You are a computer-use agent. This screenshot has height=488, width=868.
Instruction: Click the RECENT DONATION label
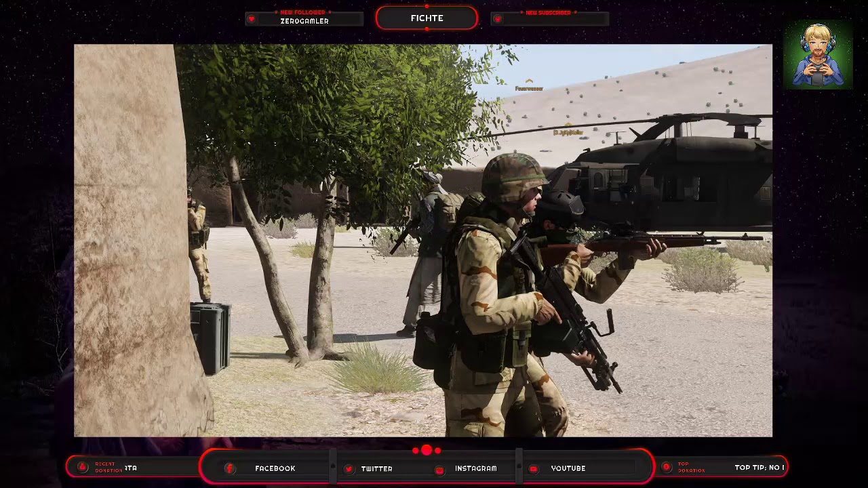click(x=108, y=467)
